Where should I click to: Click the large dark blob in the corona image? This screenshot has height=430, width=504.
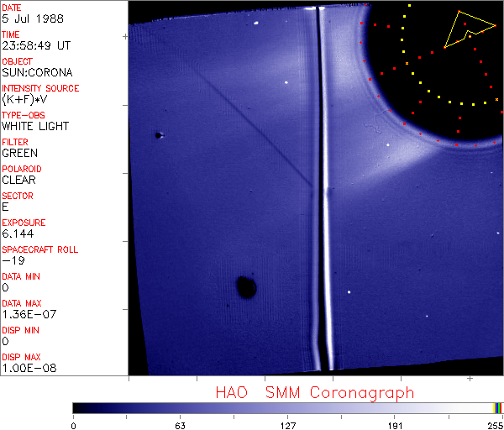click(x=246, y=286)
